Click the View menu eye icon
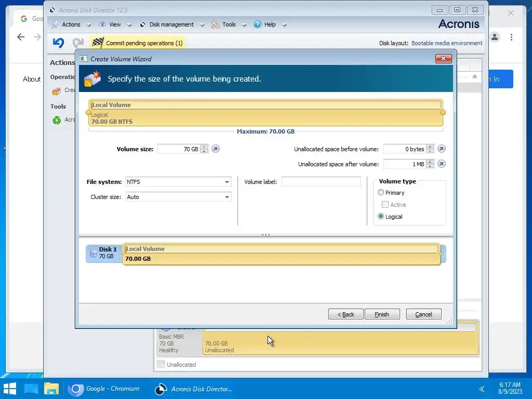 pyautogui.click(x=102, y=24)
